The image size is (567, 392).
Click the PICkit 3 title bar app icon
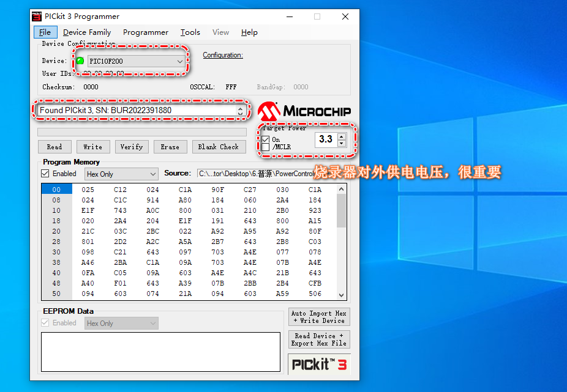point(37,17)
